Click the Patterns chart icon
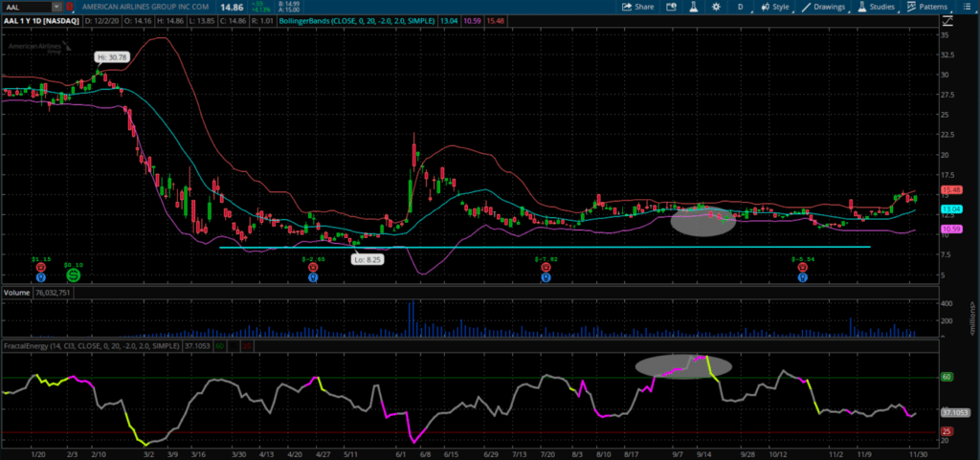 [911, 7]
